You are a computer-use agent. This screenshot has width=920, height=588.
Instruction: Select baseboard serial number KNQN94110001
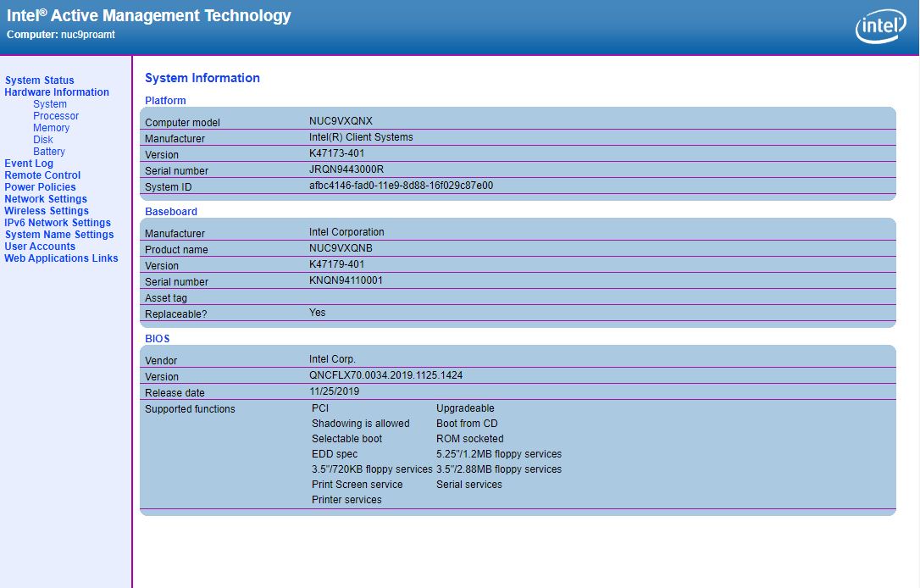(x=346, y=280)
